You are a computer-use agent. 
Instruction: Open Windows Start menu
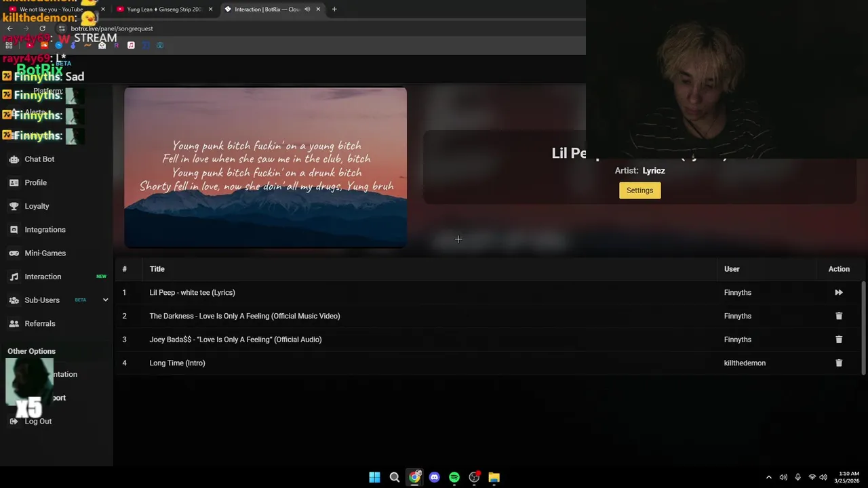point(374,477)
